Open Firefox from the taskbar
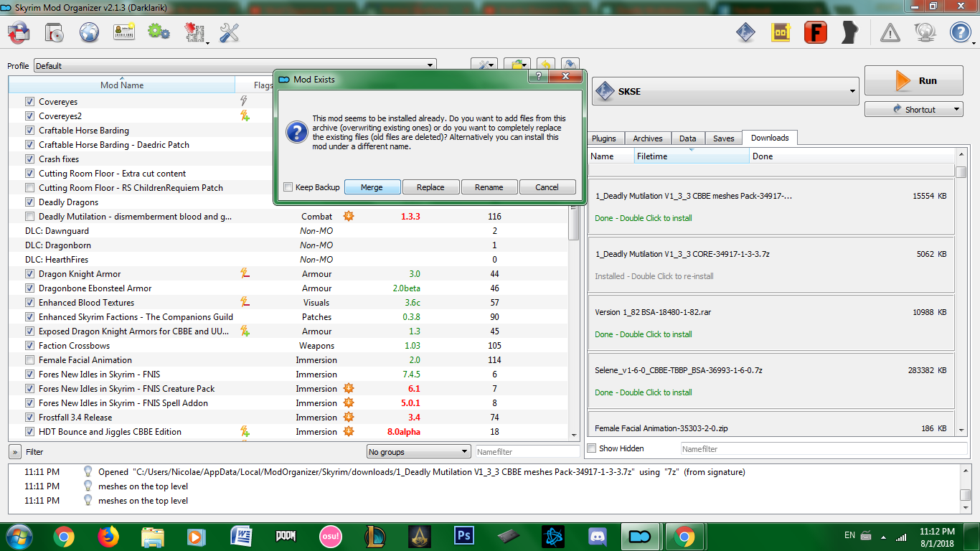 [108, 536]
